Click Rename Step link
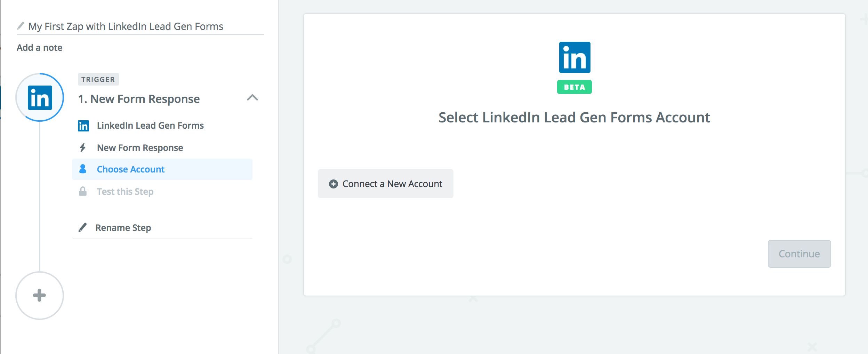Screen dimensions: 868x354 point(123,228)
